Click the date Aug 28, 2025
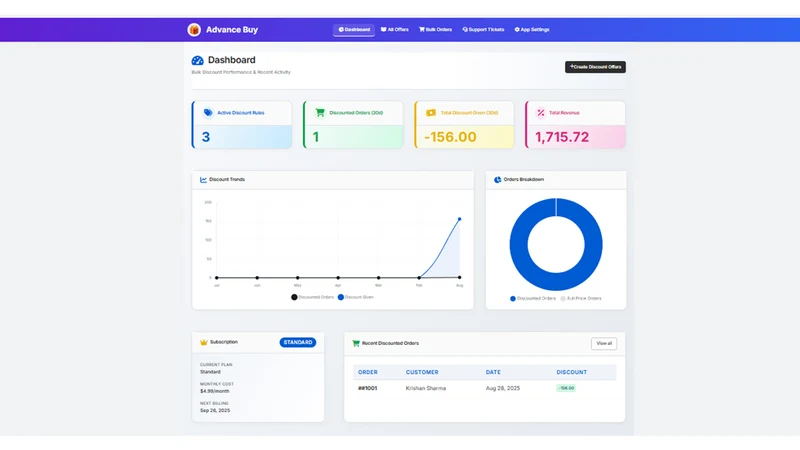800x450 pixels. click(x=503, y=388)
